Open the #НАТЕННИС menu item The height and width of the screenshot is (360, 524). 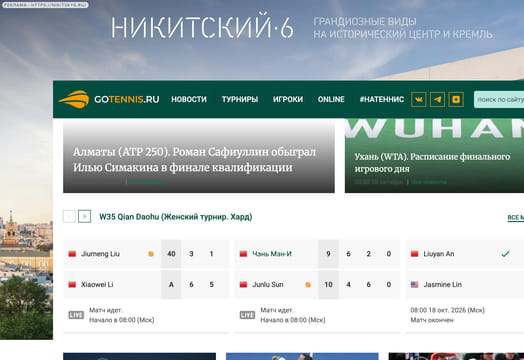tap(382, 99)
